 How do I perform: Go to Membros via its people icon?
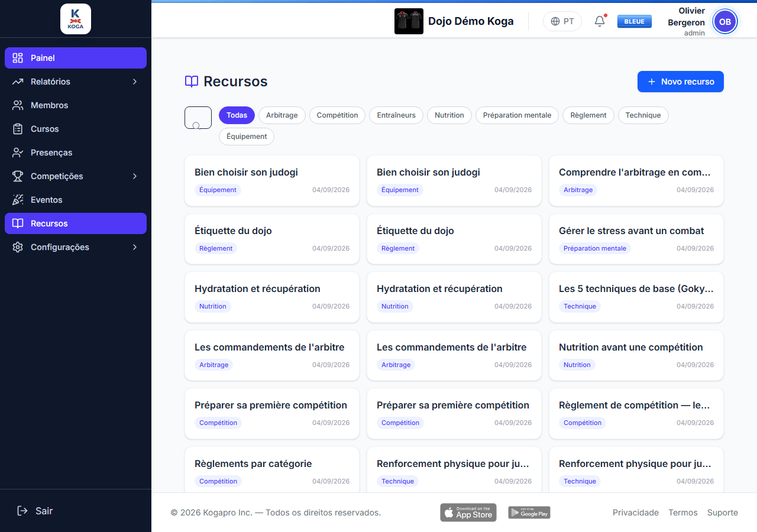pyautogui.click(x=18, y=105)
